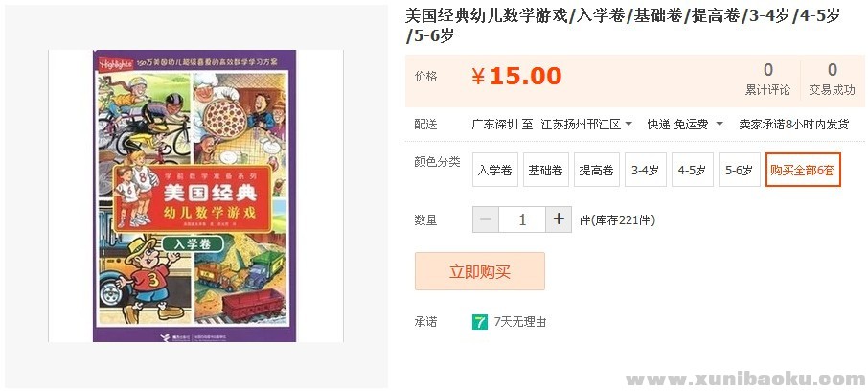
Task: Open the 交易成功 count
Action: tap(832, 80)
